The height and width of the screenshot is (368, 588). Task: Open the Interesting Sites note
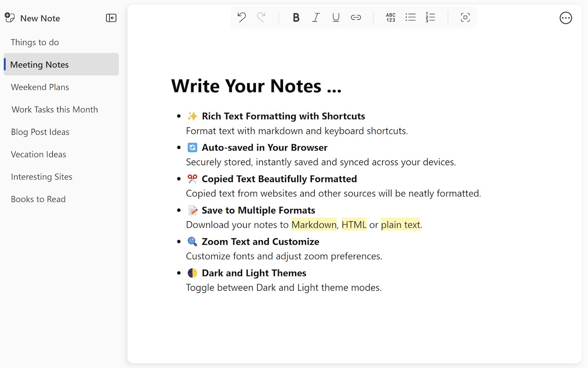point(61,177)
